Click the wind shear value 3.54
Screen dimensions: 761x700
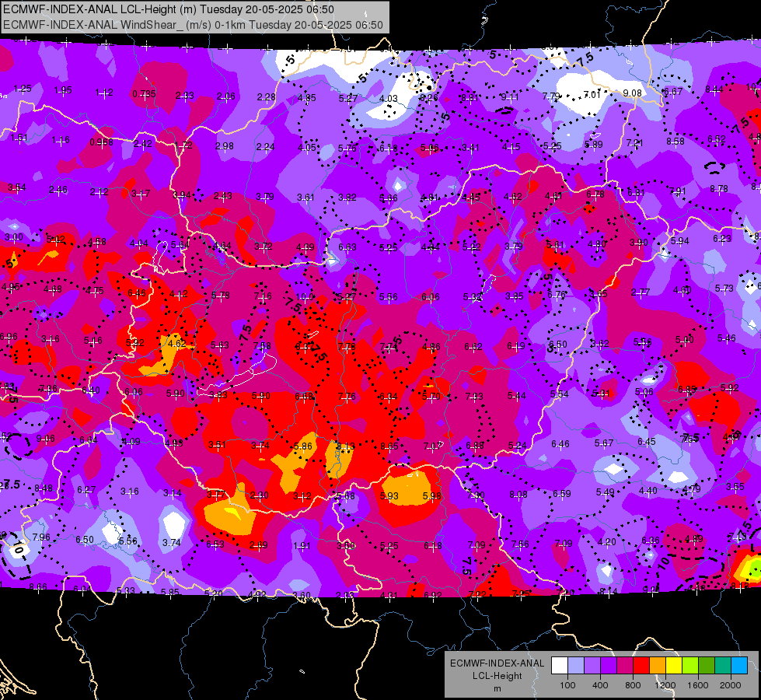(16, 187)
